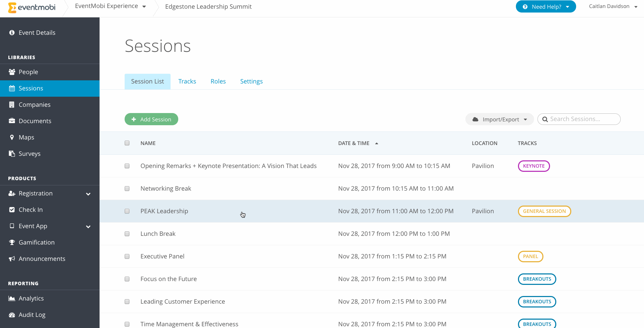Click the PANEL track tag

531,256
